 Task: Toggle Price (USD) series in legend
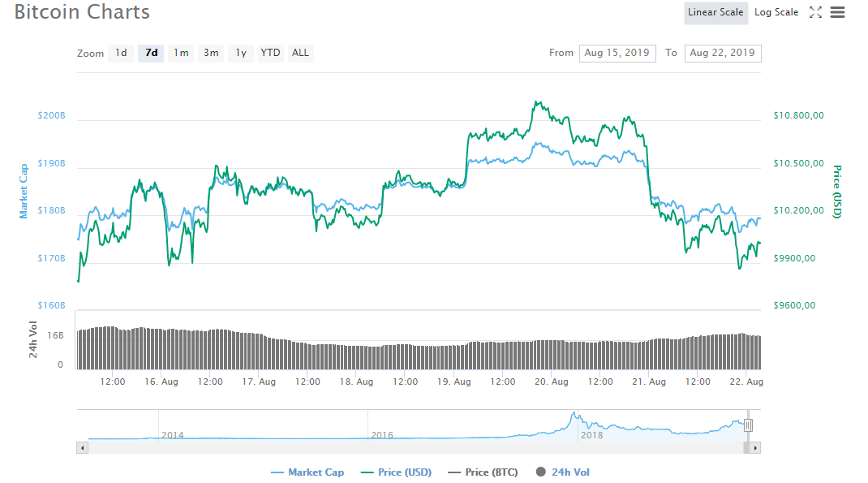[396, 472]
